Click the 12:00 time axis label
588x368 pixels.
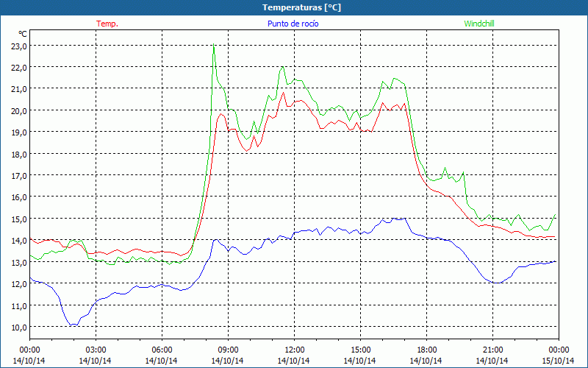click(295, 350)
